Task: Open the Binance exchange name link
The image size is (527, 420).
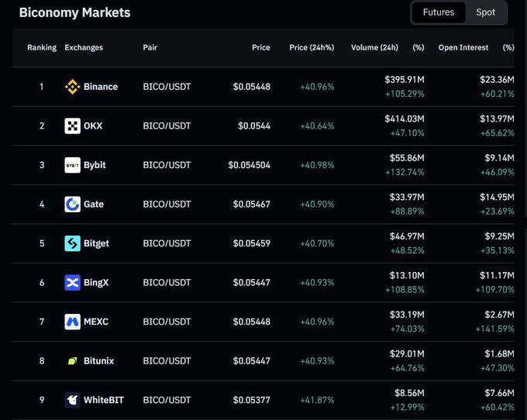Action: pyautogui.click(x=101, y=87)
